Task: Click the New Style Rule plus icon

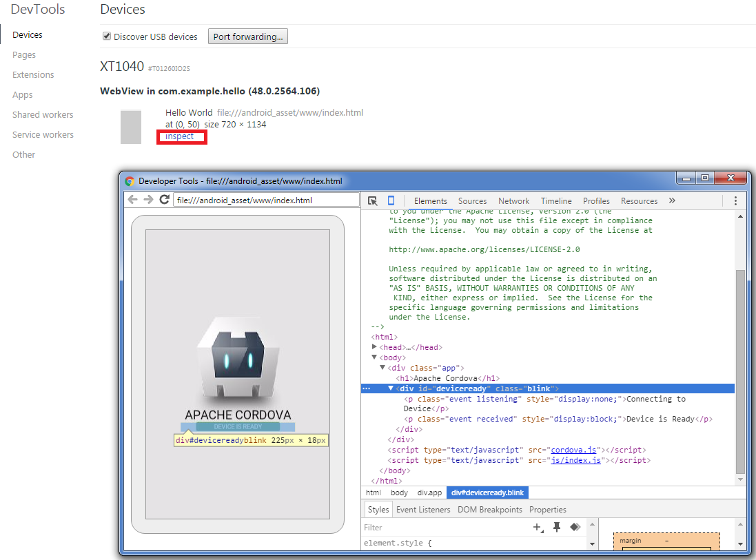Action: pos(538,527)
